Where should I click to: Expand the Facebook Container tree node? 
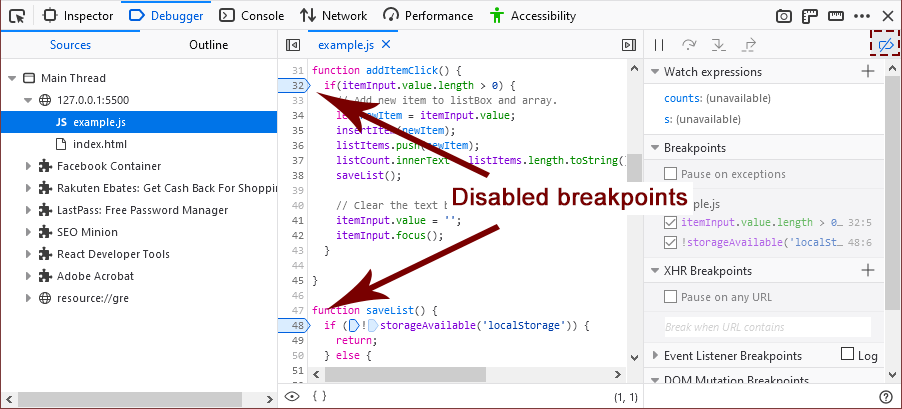[x=29, y=166]
